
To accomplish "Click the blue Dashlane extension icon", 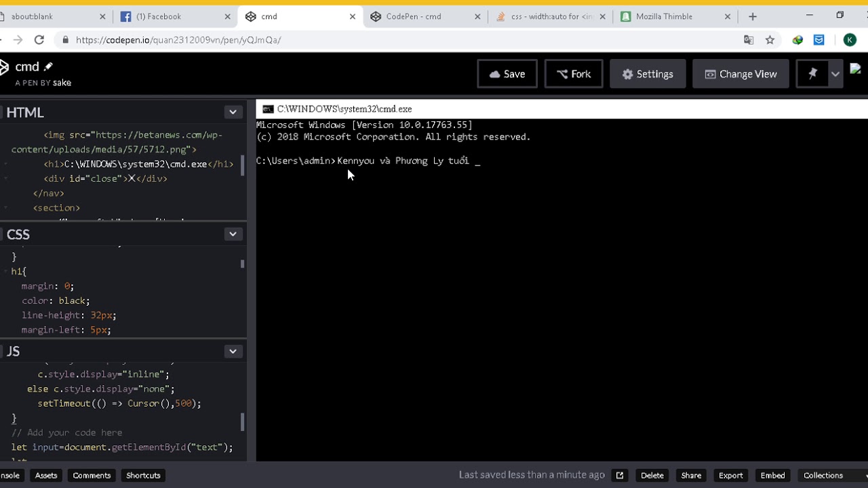I will coord(819,40).
